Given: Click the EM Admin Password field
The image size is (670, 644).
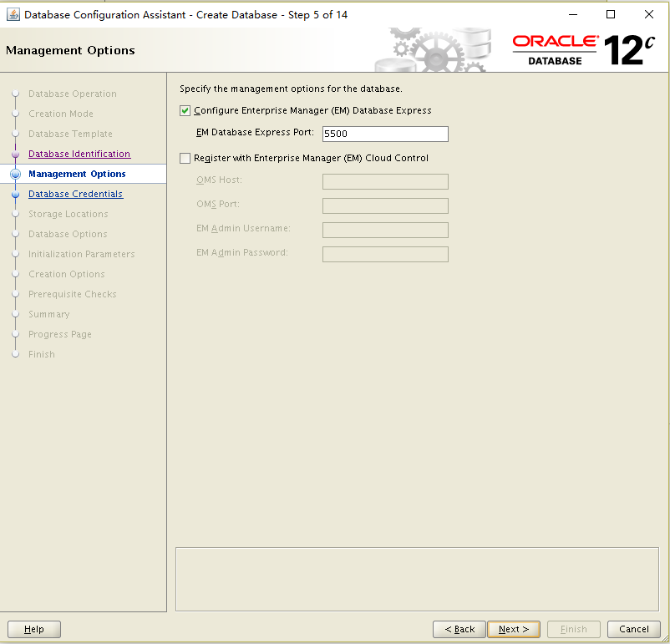Looking at the screenshot, I should pos(385,254).
